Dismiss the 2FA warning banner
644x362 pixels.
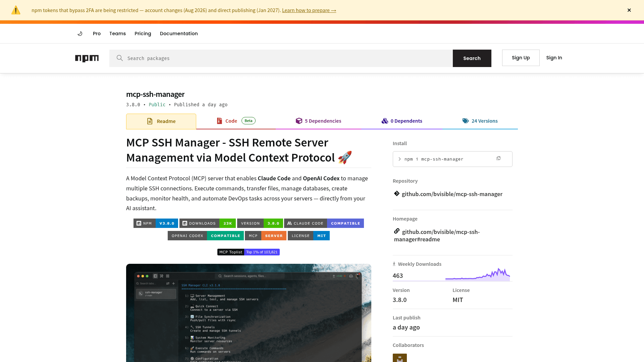(x=629, y=10)
